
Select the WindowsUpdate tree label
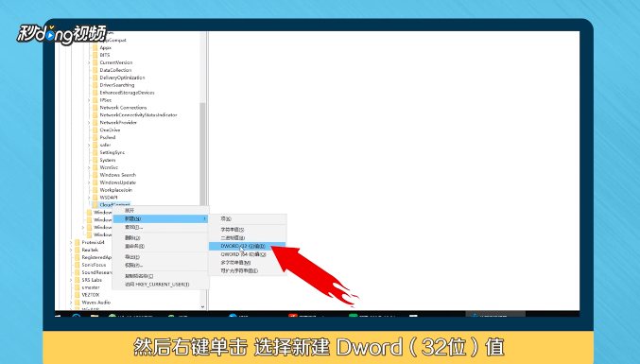click(x=117, y=182)
